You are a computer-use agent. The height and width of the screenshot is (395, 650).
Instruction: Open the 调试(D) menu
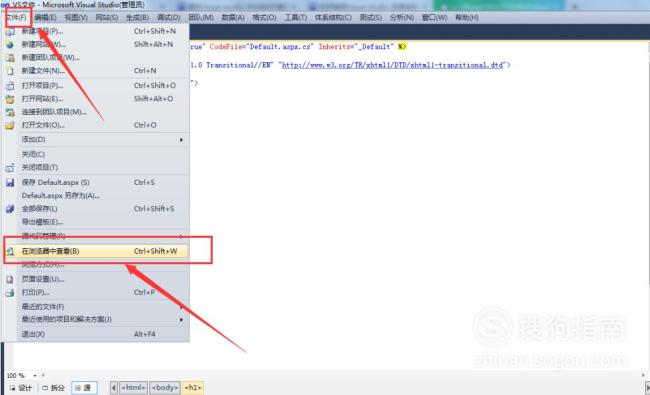tap(169, 17)
